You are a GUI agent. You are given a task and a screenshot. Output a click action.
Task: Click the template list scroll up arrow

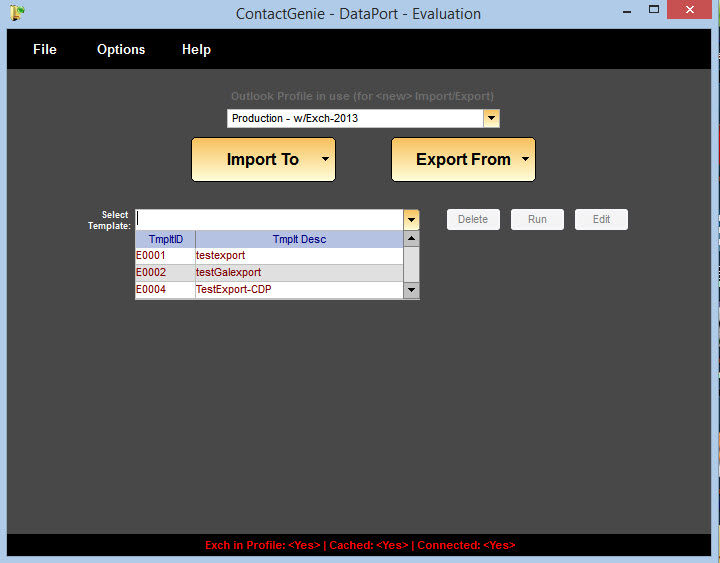pos(411,238)
